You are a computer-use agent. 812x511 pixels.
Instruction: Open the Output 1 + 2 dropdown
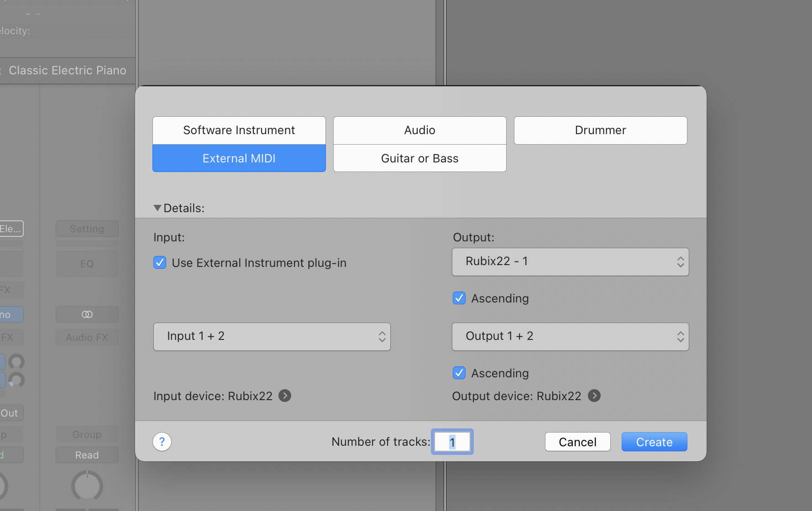(570, 337)
